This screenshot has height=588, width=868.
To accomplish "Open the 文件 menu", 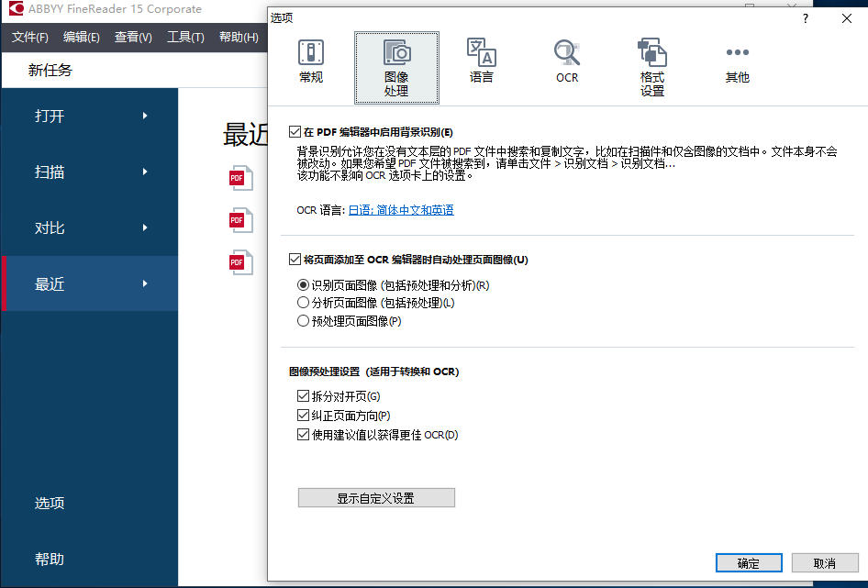I will click(x=28, y=38).
